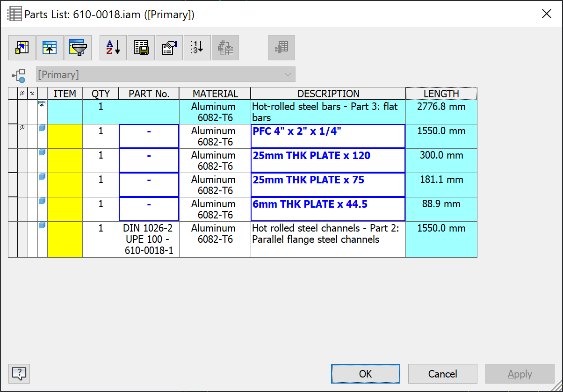Dismiss the dialog with Cancel
Image resolution: width=563 pixels, height=392 pixels.
coord(442,374)
